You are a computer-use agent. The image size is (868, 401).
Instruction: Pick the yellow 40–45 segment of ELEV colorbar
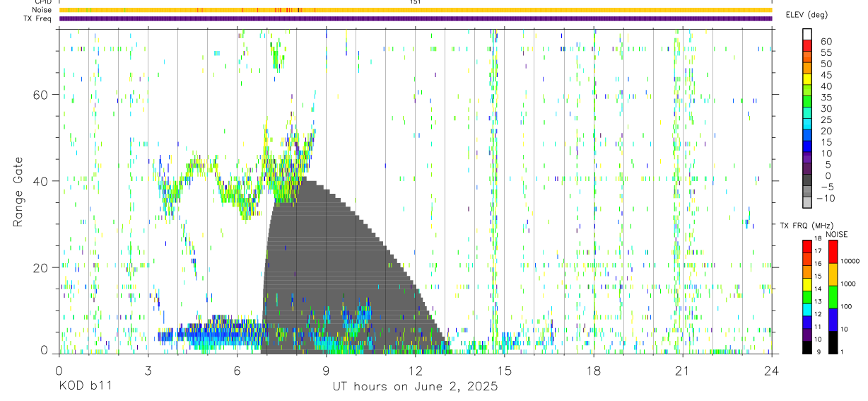tap(807, 80)
